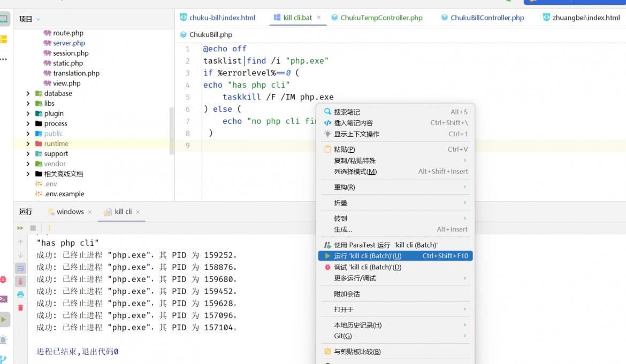Open the 重构(R) submenu

pyautogui.click(x=395, y=187)
